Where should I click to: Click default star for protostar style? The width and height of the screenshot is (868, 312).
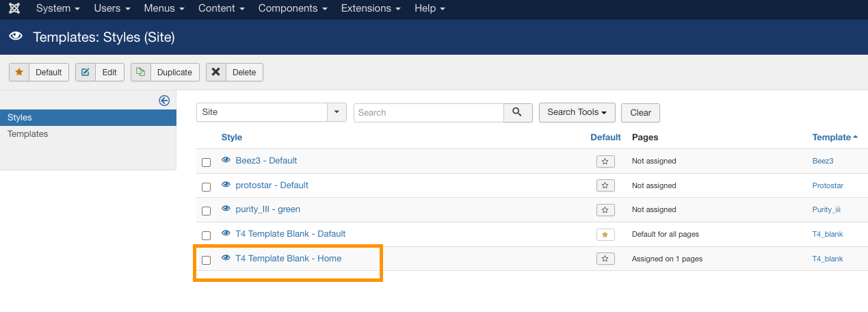pos(605,185)
